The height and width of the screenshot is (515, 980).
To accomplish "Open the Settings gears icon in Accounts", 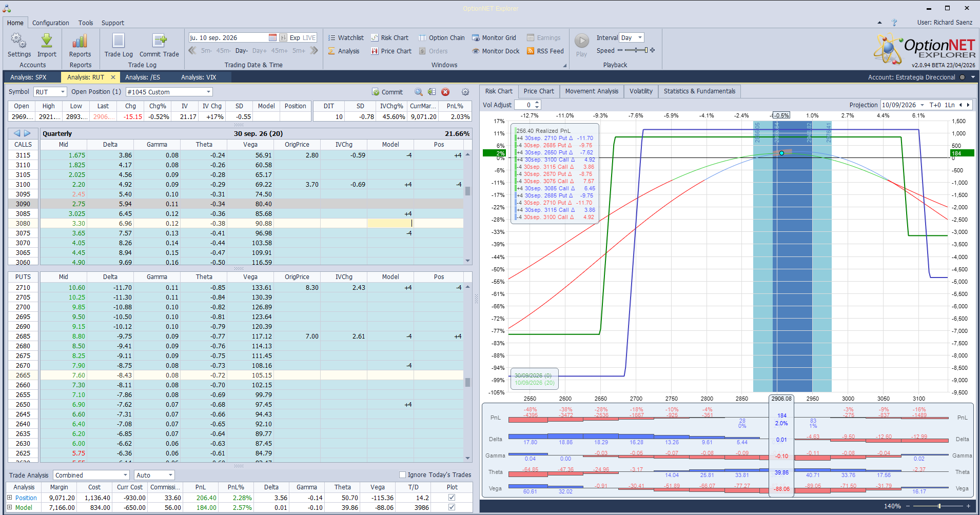I will [19, 42].
